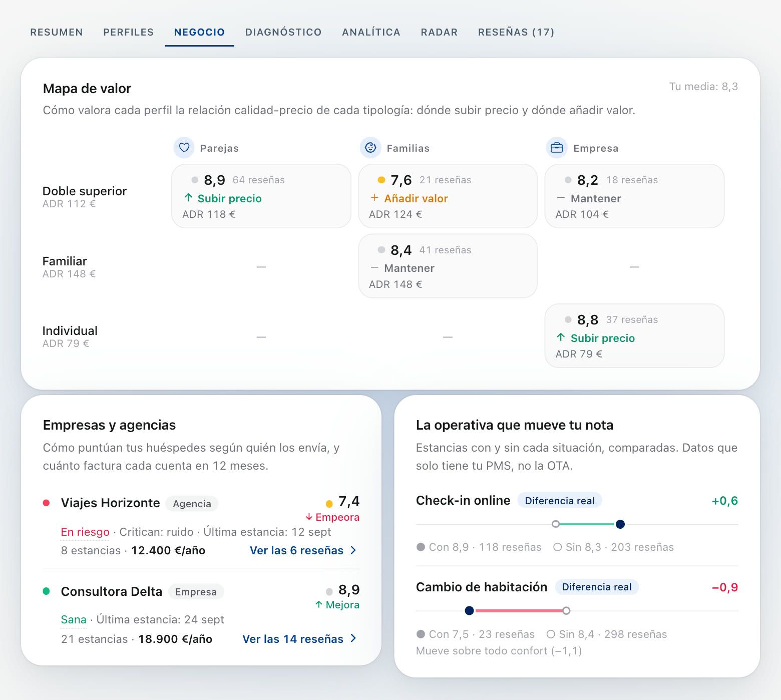Expand chevron after Ver las 14 reseñas
This screenshot has width=781, height=700.
pyautogui.click(x=353, y=638)
